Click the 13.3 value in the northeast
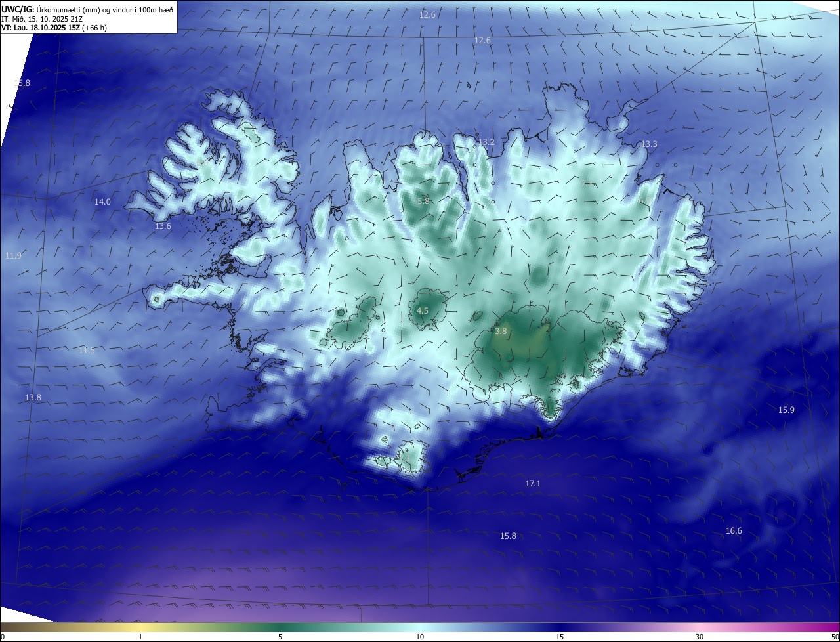Viewport: 840px width, 642px height. (649, 144)
